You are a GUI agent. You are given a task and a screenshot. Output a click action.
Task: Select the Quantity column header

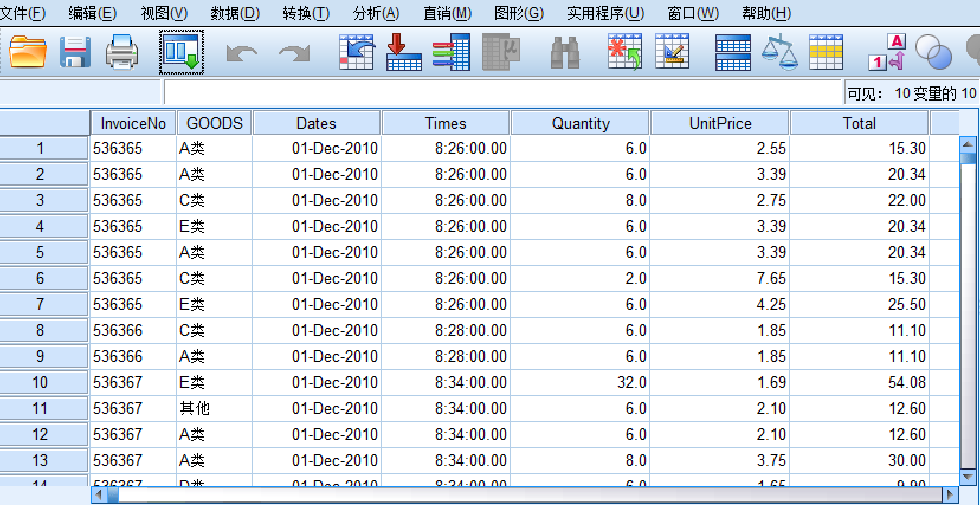tap(580, 123)
